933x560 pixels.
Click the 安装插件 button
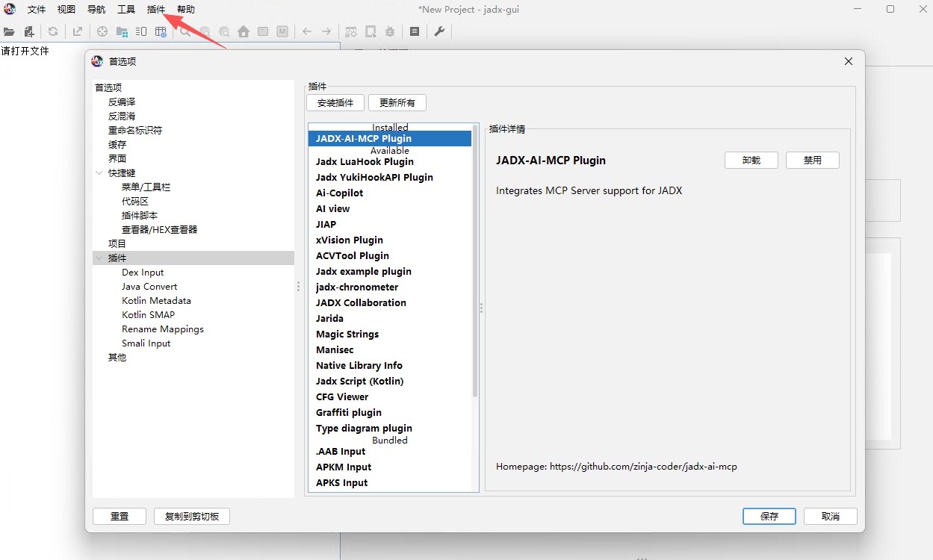pyautogui.click(x=335, y=102)
